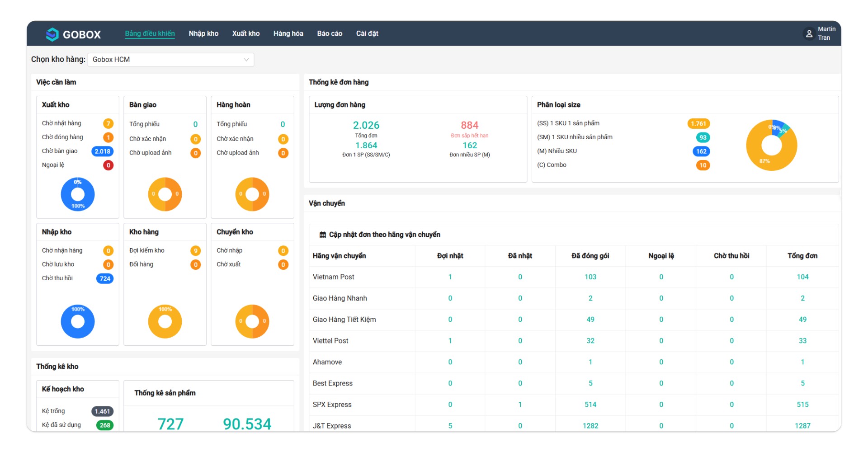The width and height of the screenshot is (868, 452).
Task: Expand warehouse list using the chevron arrow
Action: 246,60
